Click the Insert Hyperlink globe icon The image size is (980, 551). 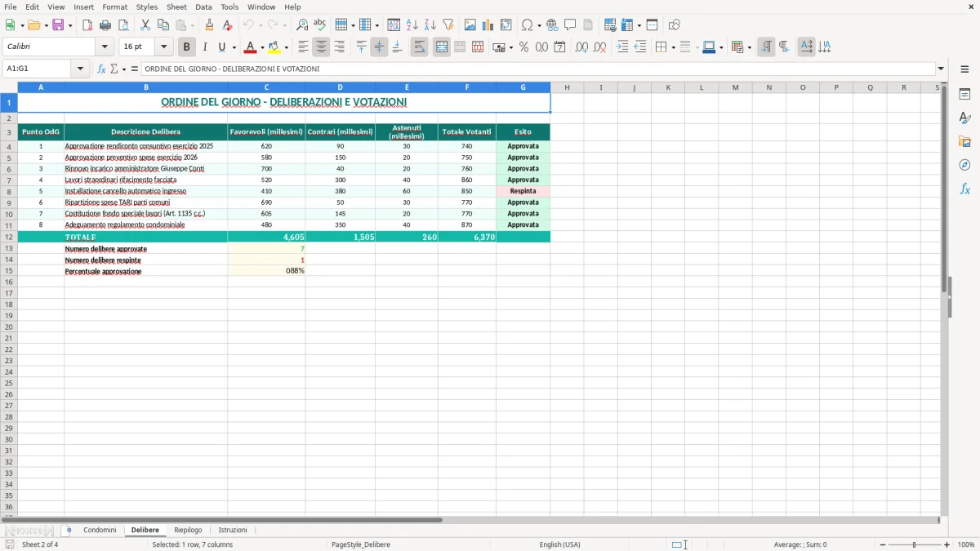553,25
